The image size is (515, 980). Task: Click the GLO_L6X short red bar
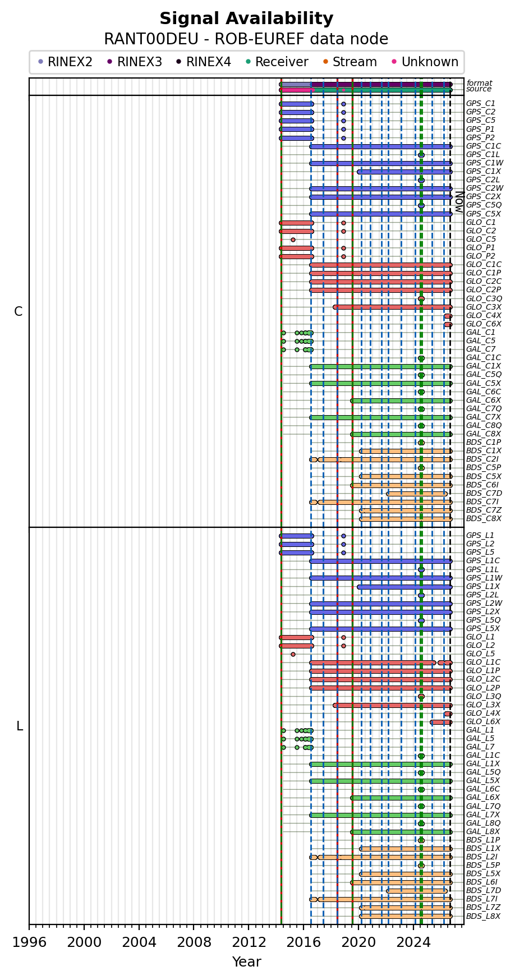441,722
